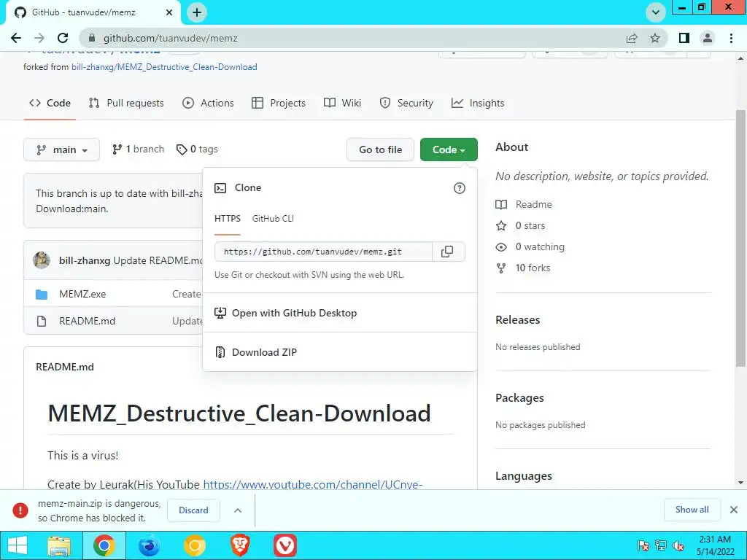This screenshot has width=747, height=560.
Task: Click Show all downloads
Action: click(x=692, y=510)
